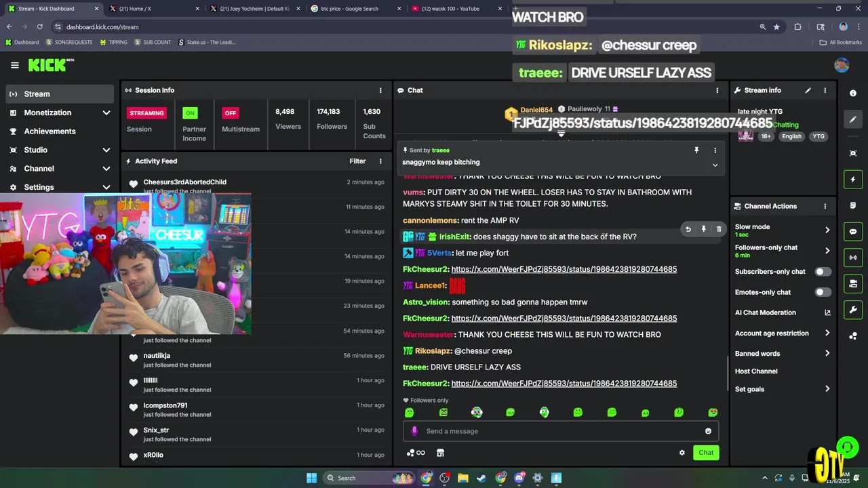Switch to the Joey Yochheim browser tab

coord(256,9)
